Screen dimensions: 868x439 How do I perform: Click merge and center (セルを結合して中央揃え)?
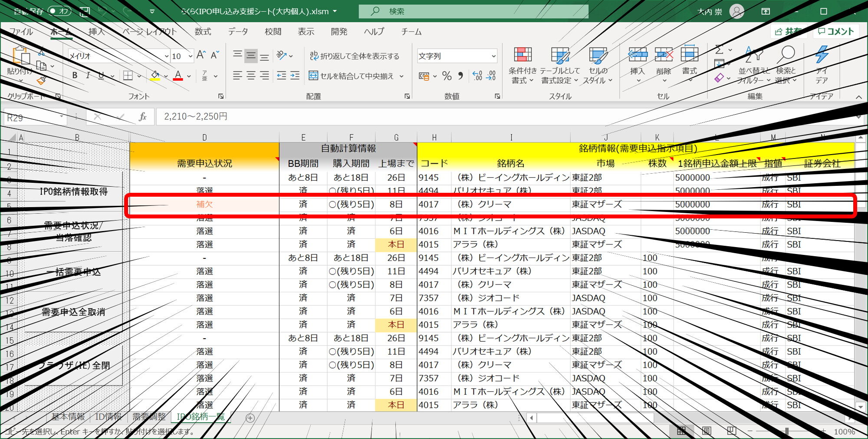[351, 76]
